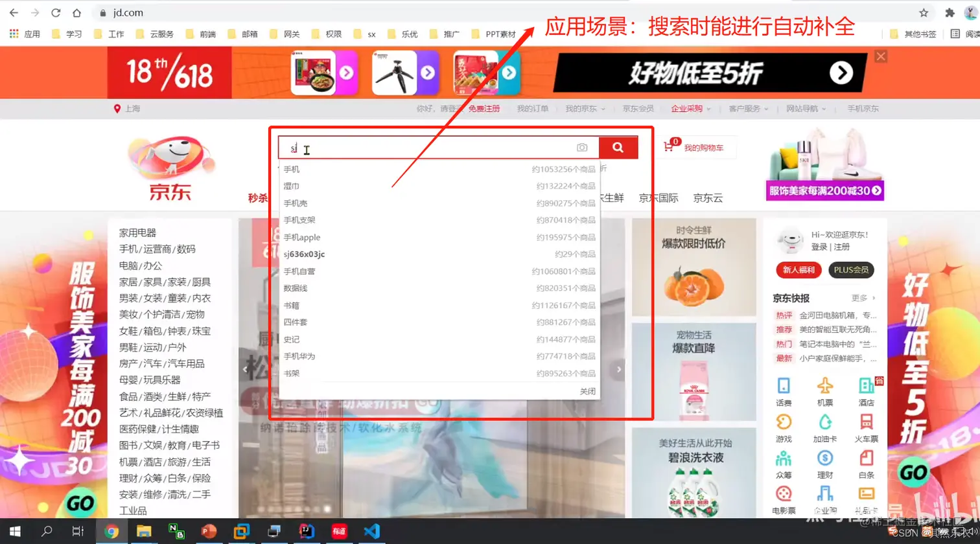Open 图书/文娱/教育/电子书 category
Image resolution: width=980 pixels, height=544 pixels.
tap(169, 446)
